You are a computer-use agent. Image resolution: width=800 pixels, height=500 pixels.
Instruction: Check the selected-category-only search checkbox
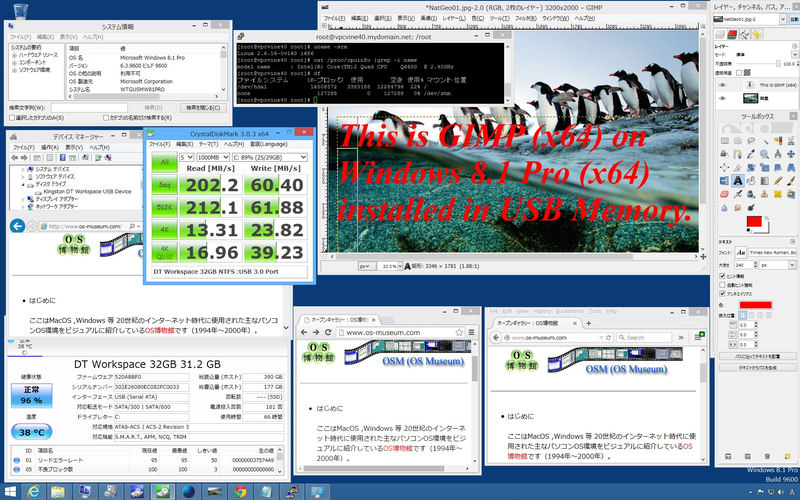point(12,118)
